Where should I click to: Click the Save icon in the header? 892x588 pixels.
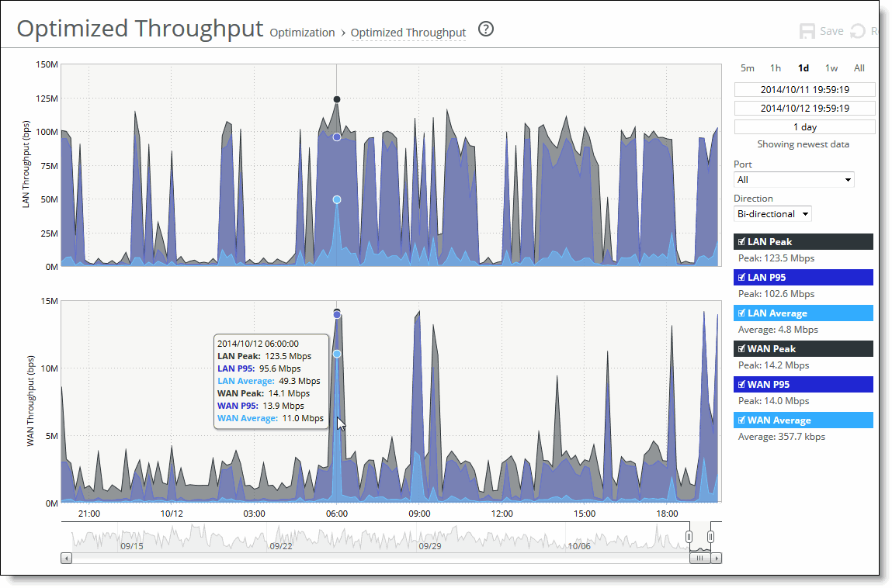click(x=807, y=31)
